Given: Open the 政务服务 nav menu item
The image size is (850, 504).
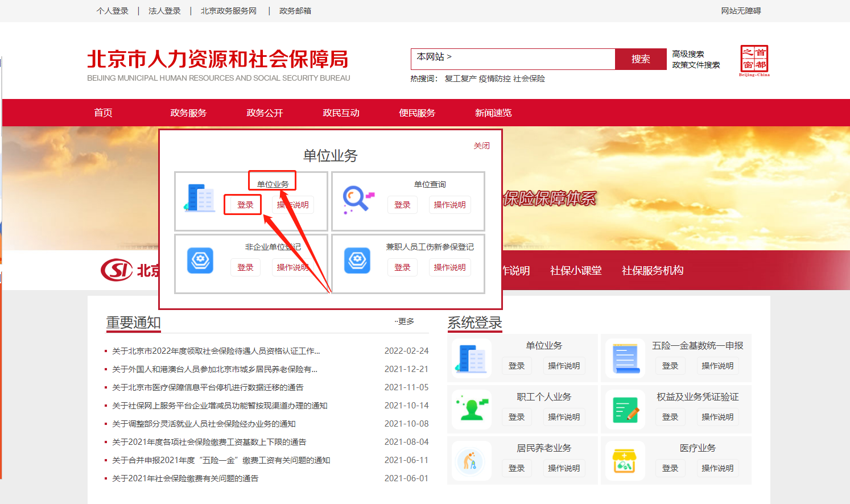Looking at the screenshot, I should 188,113.
